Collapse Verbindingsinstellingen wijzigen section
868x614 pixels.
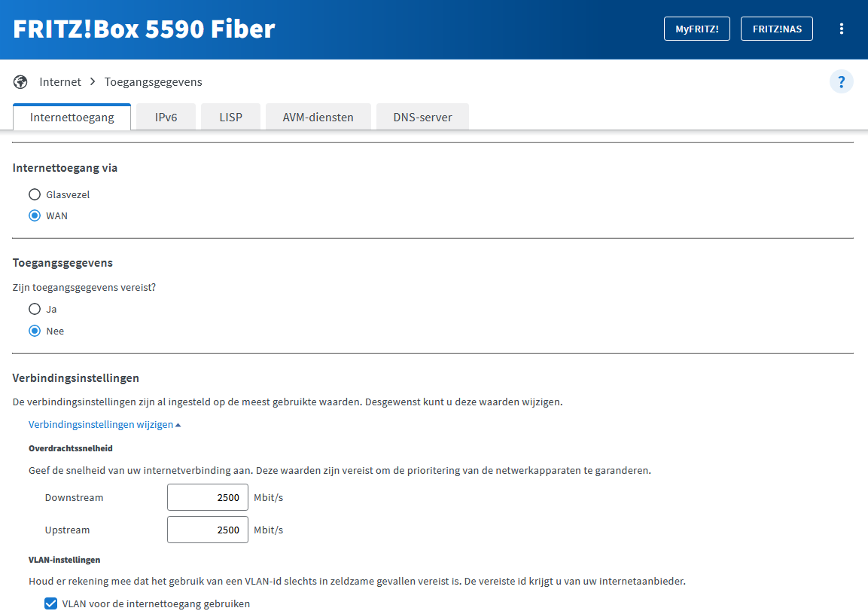click(105, 425)
